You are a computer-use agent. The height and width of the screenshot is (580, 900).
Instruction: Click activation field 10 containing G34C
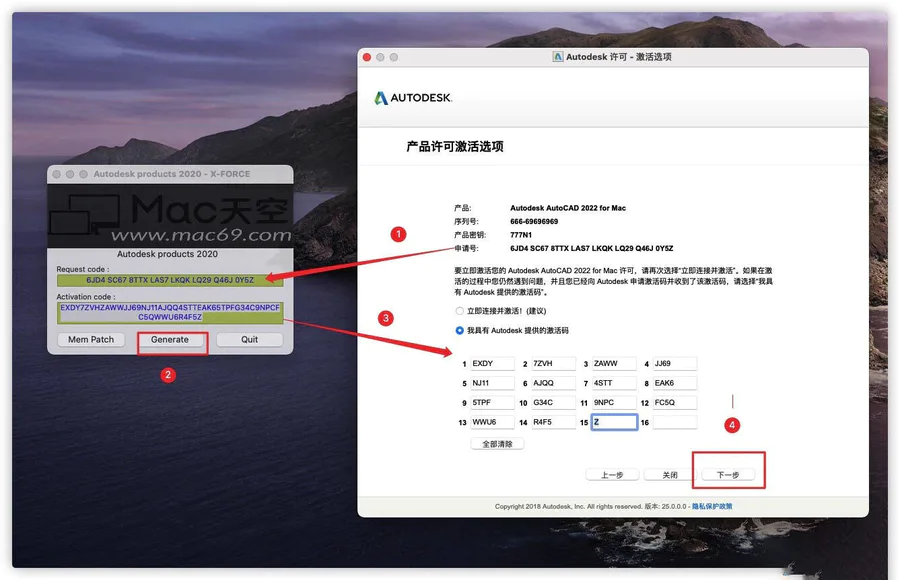pyautogui.click(x=553, y=403)
